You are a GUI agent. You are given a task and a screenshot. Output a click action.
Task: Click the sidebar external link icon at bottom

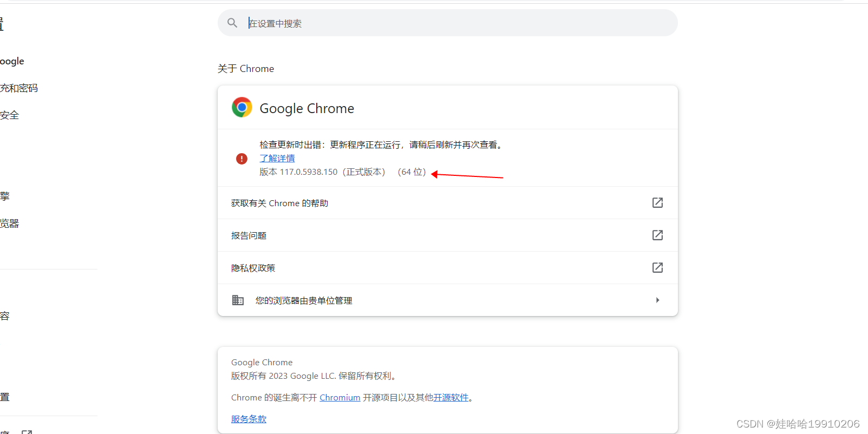[x=27, y=432]
